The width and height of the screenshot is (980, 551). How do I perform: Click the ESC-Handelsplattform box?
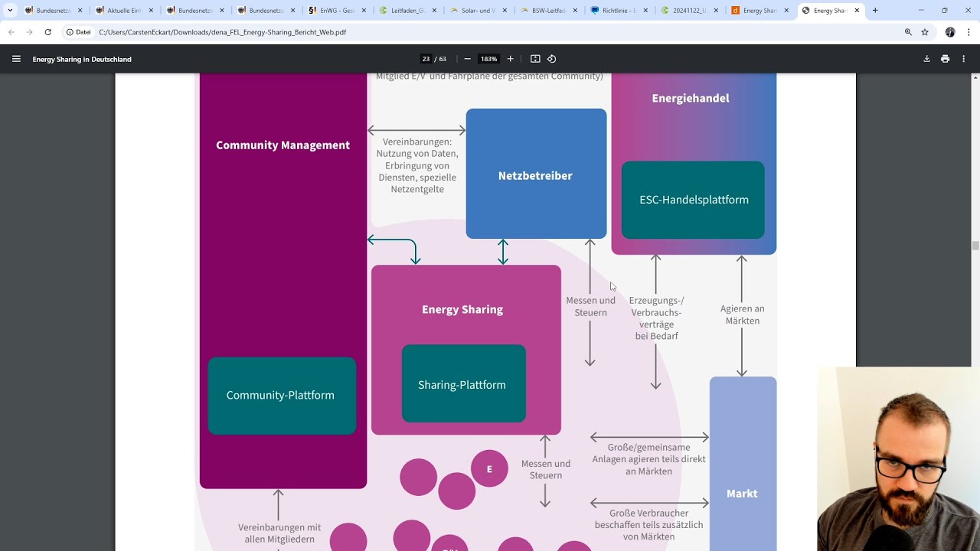pos(693,200)
